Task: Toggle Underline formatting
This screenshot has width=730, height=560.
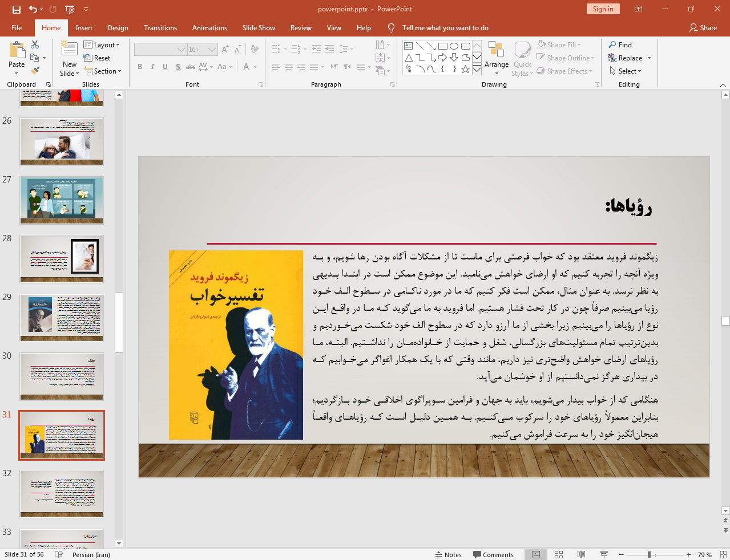Action: tap(165, 67)
